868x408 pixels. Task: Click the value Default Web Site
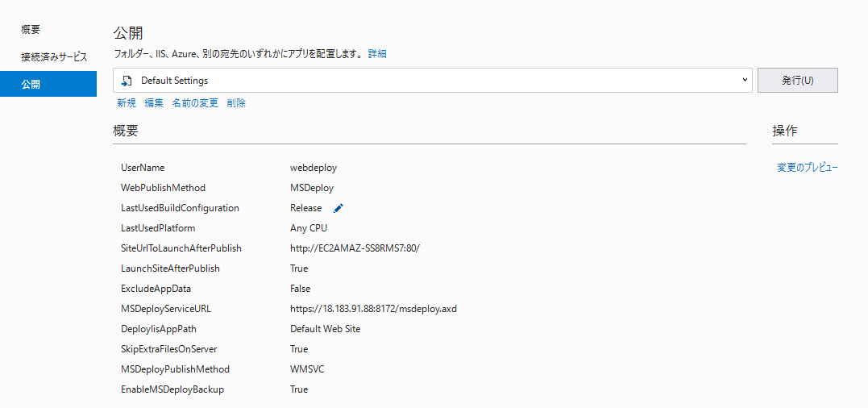click(x=325, y=329)
